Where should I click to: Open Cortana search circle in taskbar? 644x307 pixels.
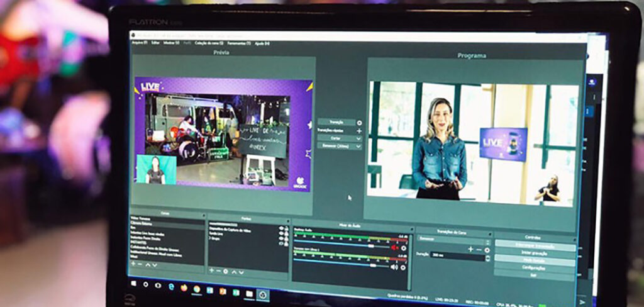[x=146, y=284]
